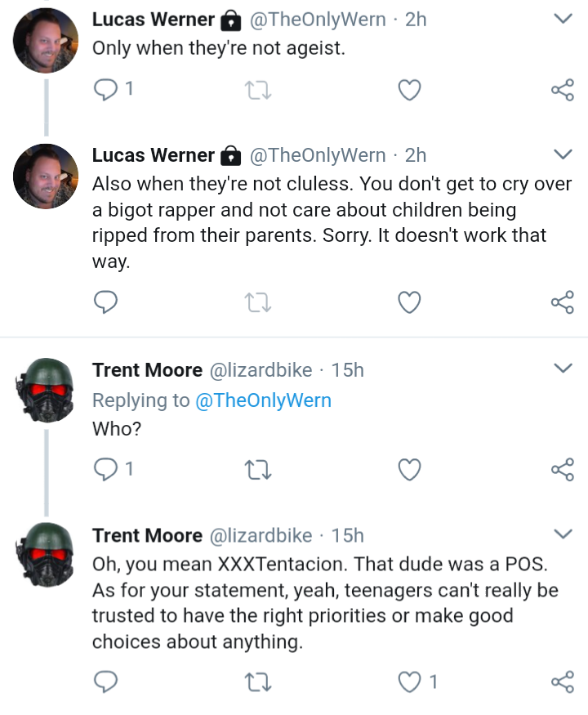Image resolution: width=588 pixels, height=715 pixels.
Task: Open the options chevron on the first Lucas Werner tweet
Action: point(563,19)
